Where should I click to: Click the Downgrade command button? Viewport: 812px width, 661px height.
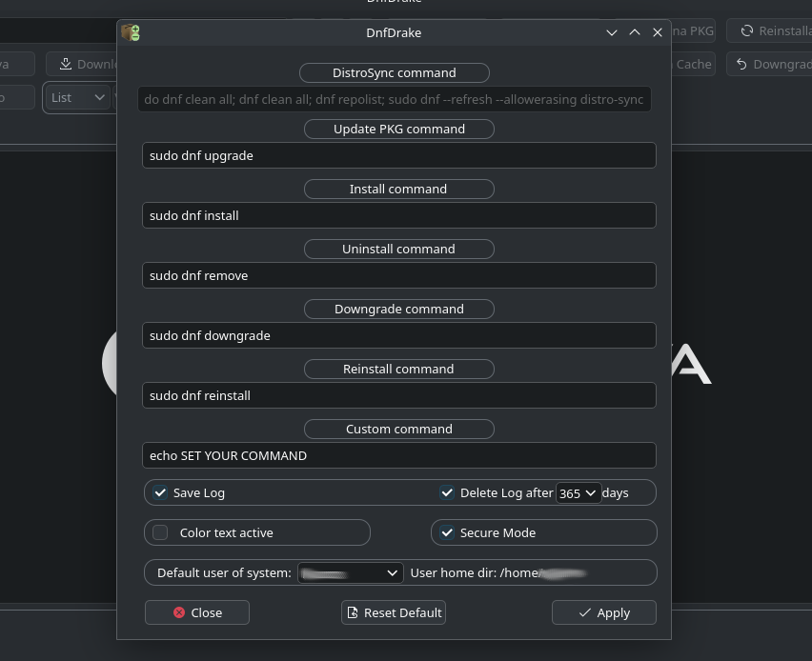398,309
